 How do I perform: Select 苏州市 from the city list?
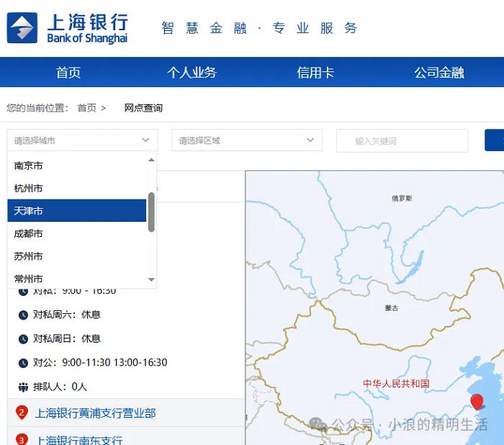click(x=76, y=256)
